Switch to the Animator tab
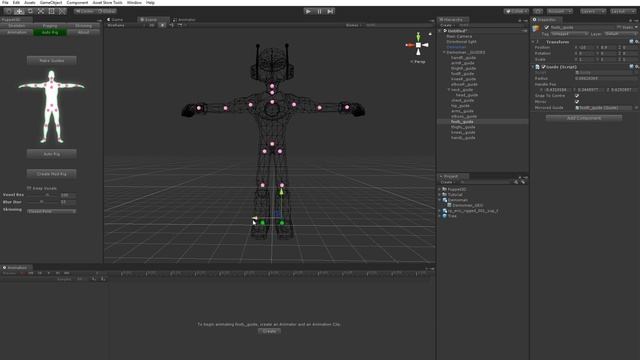 [x=184, y=20]
